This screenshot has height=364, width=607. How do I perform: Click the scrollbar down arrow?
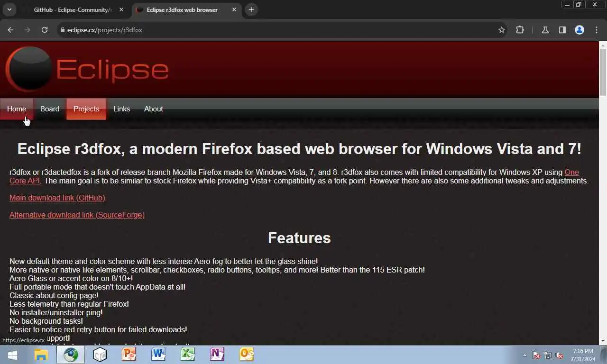(x=603, y=340)
